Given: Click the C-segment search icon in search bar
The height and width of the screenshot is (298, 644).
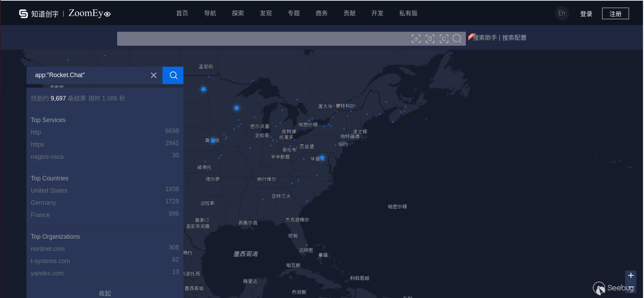Looking at the screenshot, I should click(x=444, y=39).
